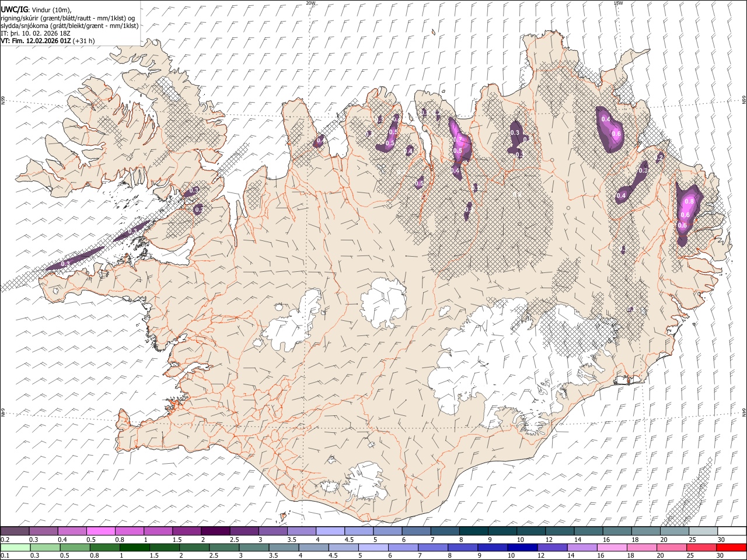The width and height of the screenshot is (747, 560).
Task: Click the dark teal 8 swatch in upper legend
Action: 473,531
